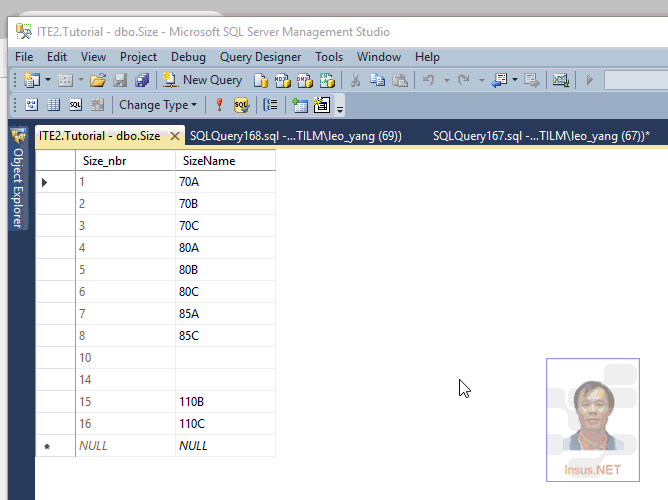668x500 pixels.
Task: Select the cell containing 80B
Action: (x=225, y=270)
